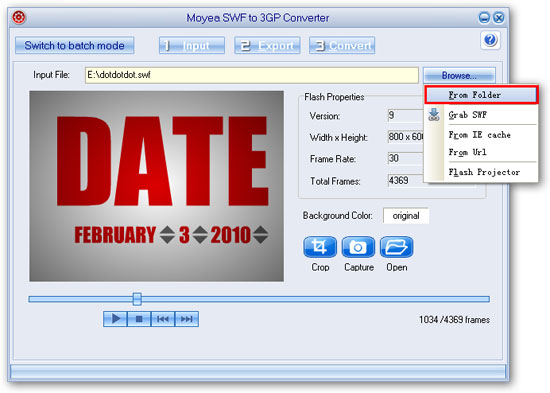Click the Crop label text
Viewport: 550px width, 393px height.
(320, 267)
